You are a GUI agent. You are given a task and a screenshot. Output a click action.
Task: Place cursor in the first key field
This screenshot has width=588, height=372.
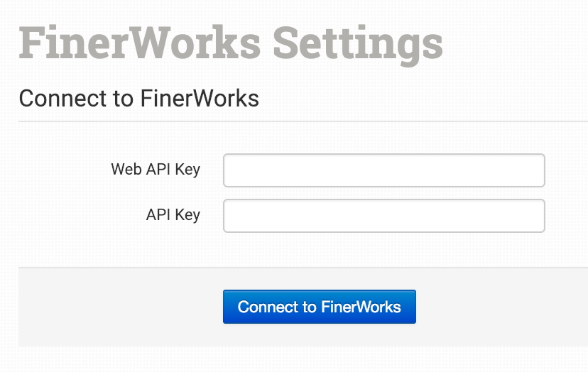click(x=383, y=170)
